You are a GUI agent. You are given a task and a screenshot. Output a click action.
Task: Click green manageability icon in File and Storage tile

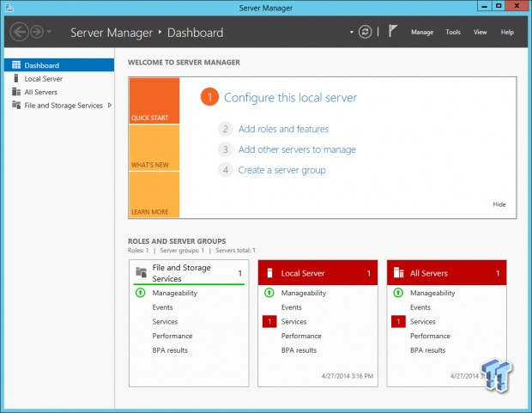(x=141, y=293)
